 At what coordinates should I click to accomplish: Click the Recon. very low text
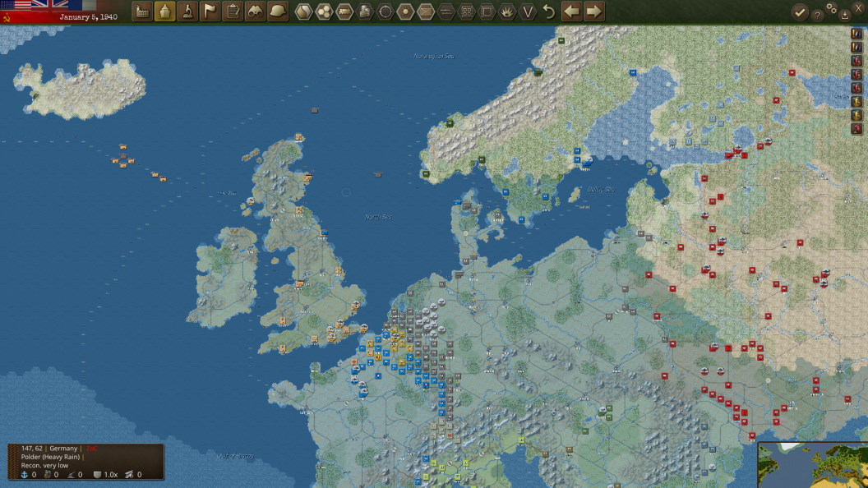(x=45, y=465)
